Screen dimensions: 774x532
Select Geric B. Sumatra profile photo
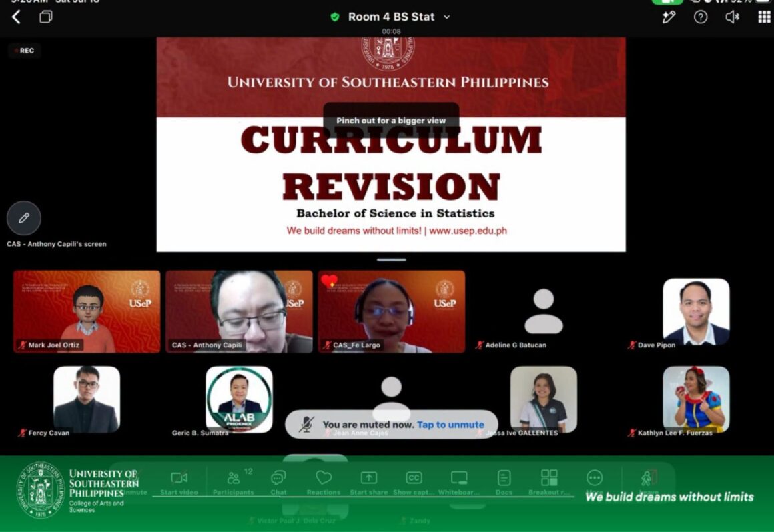tap(240, 399)
